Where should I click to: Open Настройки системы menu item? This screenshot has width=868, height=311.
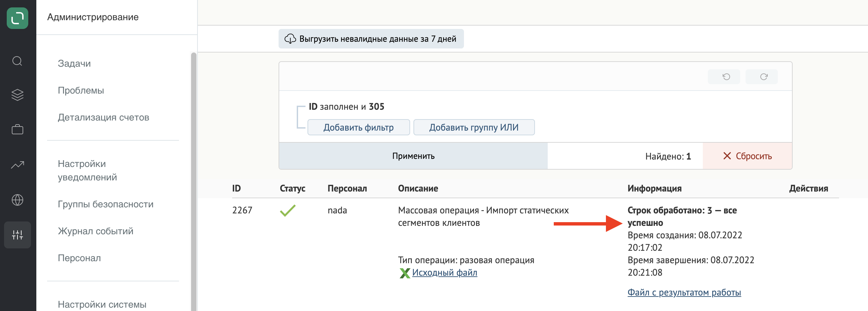(x=102, y=305)
